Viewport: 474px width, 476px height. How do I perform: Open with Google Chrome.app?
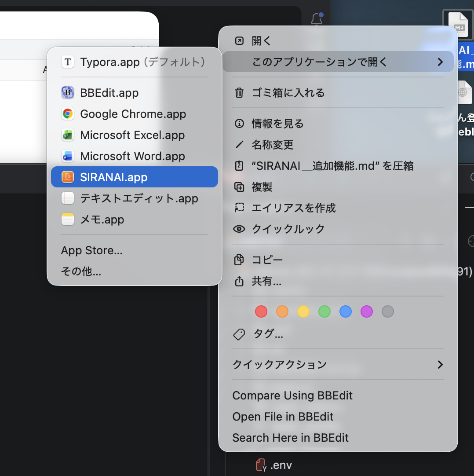(x=135, y=114)
